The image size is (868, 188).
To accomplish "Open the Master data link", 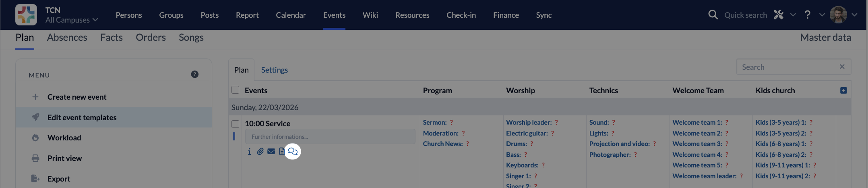I will (825, 38).
